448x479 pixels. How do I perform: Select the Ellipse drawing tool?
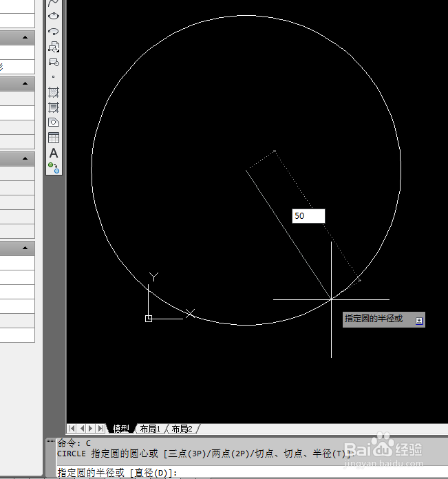coord(54,16)
